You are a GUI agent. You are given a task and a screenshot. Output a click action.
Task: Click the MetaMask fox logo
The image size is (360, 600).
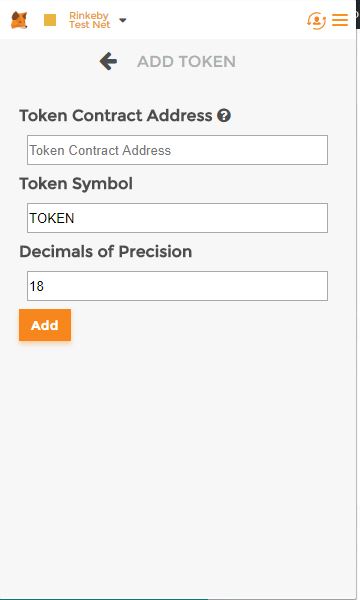tap(19, 20)
